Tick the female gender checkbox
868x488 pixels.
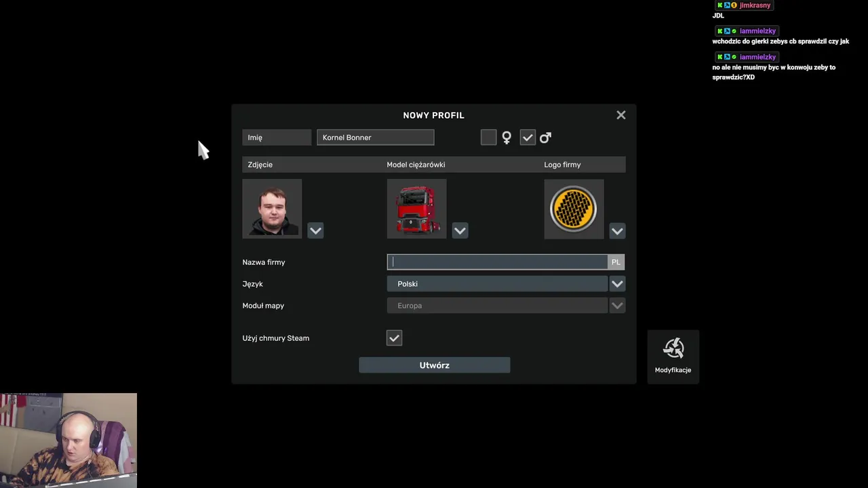coord(488,138)
